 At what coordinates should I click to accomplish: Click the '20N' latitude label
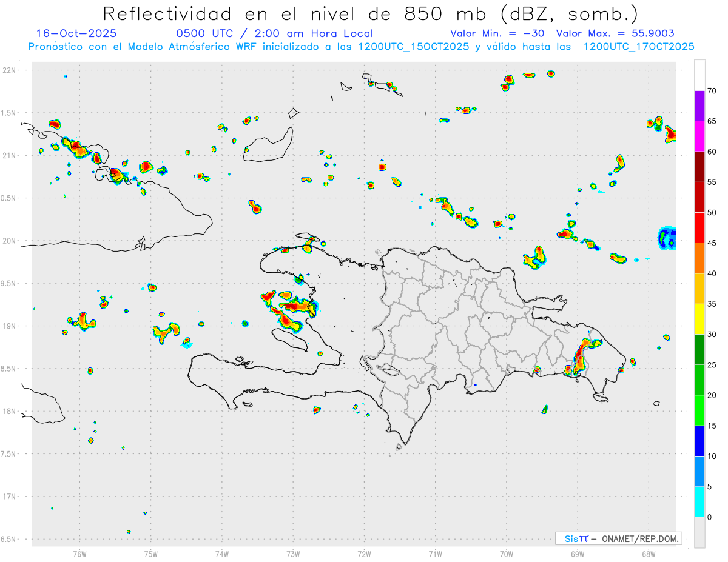point(10,241)
